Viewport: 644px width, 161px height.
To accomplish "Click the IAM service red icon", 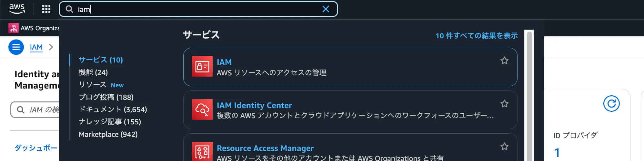I will click(x=202, y=67).
